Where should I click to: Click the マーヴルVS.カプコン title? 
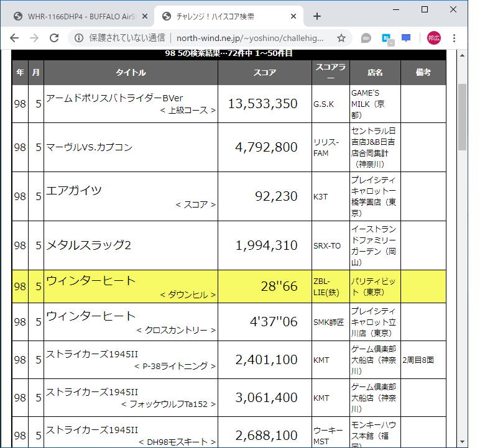coord(89,147)
